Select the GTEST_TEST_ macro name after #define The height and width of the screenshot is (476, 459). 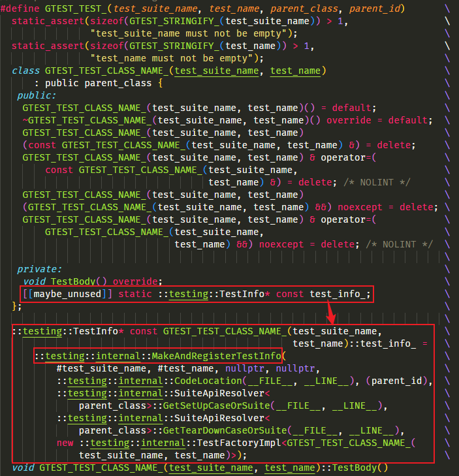point(76,8)
